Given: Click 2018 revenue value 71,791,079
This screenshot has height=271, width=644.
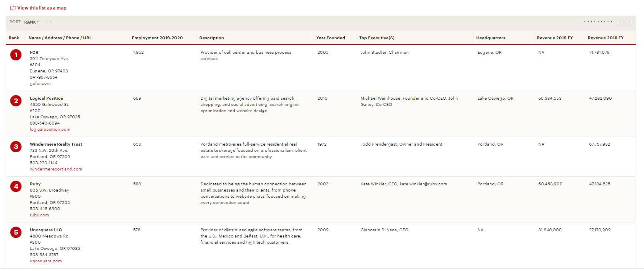Looking at the screenshot, I should [x=599, y=53].
